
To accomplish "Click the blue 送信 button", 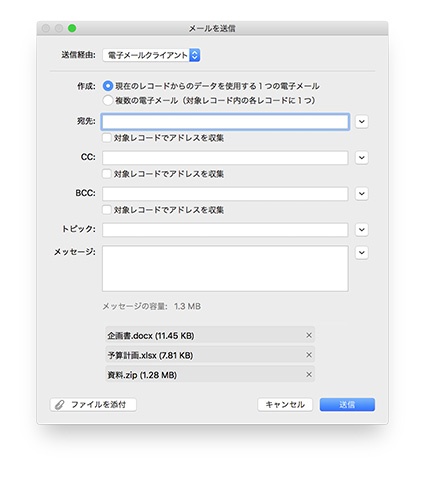I will point(347,405).
